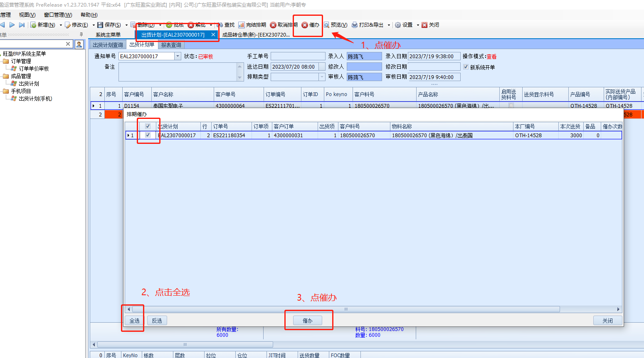Click the dialog horizontal scrollbar thumb
Screen dimensions: 644x358
point(346,309)
